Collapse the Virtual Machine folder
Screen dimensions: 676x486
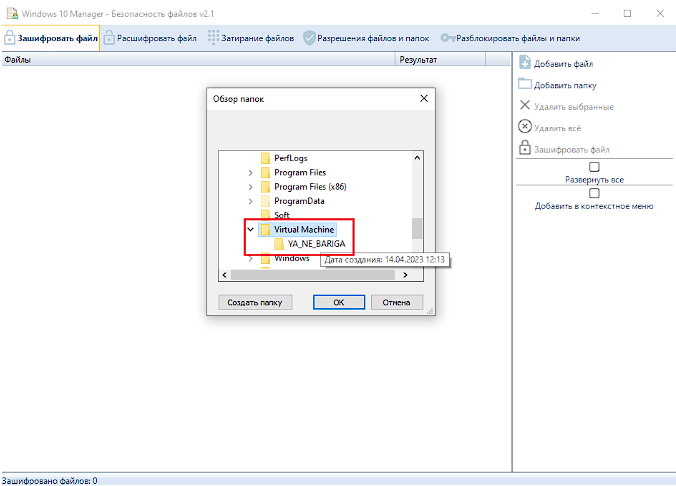[x=250, y=230]
